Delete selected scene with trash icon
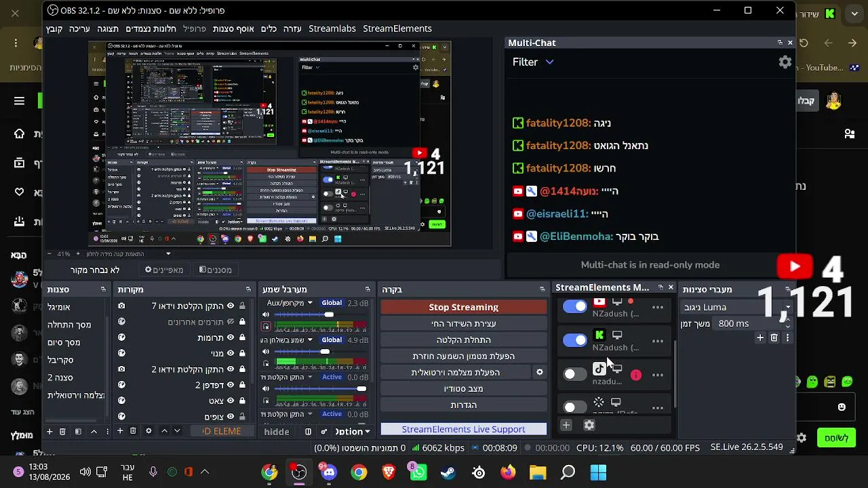Image resolution: width=868 pixels, height=488 pixels. [x=62, y=431]
